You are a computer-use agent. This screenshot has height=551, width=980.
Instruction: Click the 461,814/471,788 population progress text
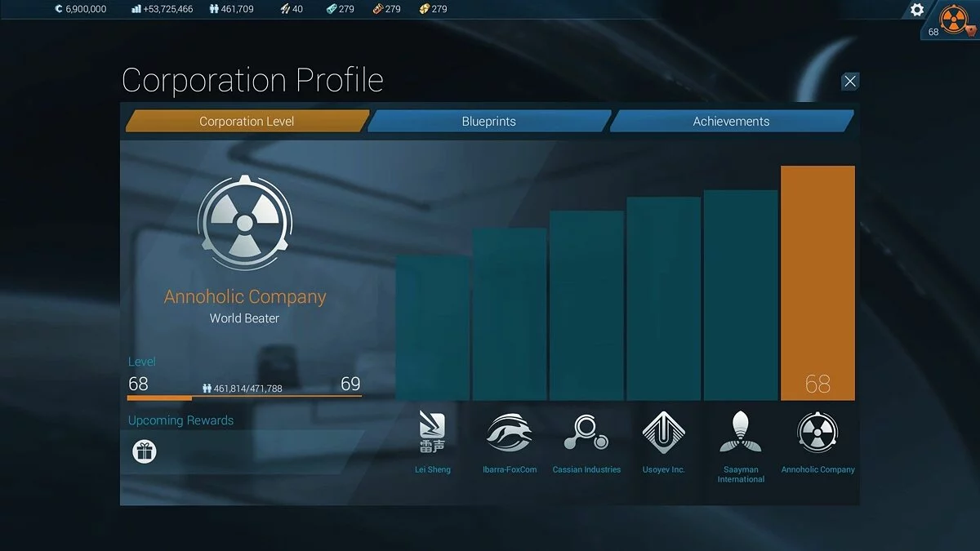(247, 389)
